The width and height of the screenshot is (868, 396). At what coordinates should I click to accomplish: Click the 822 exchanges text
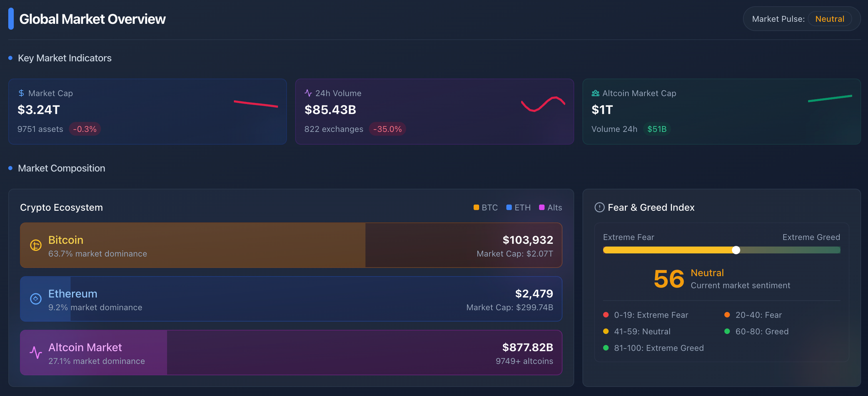(x=334, y=129)
